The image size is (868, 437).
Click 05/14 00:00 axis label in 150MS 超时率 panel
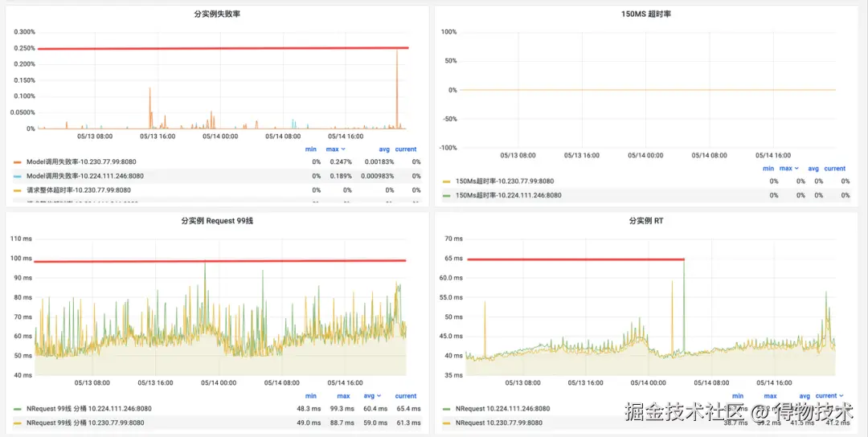pos(646,155)
